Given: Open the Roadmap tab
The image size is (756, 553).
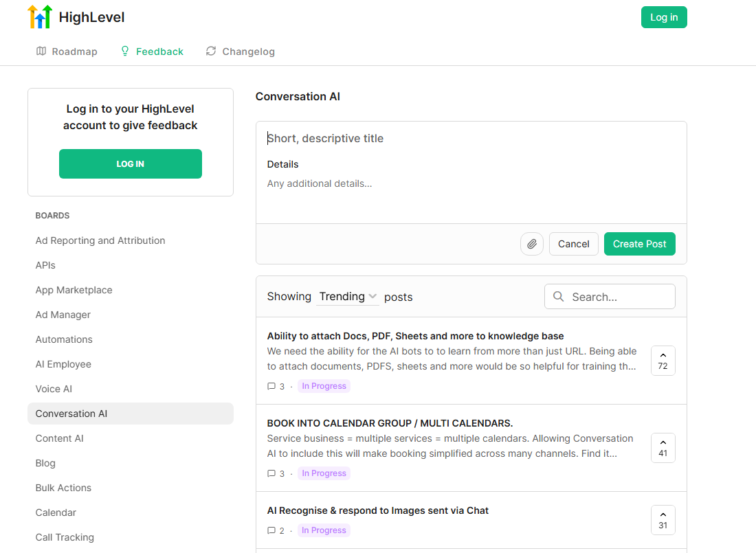Looking at the screenshot, I should (x=67, y=52).
